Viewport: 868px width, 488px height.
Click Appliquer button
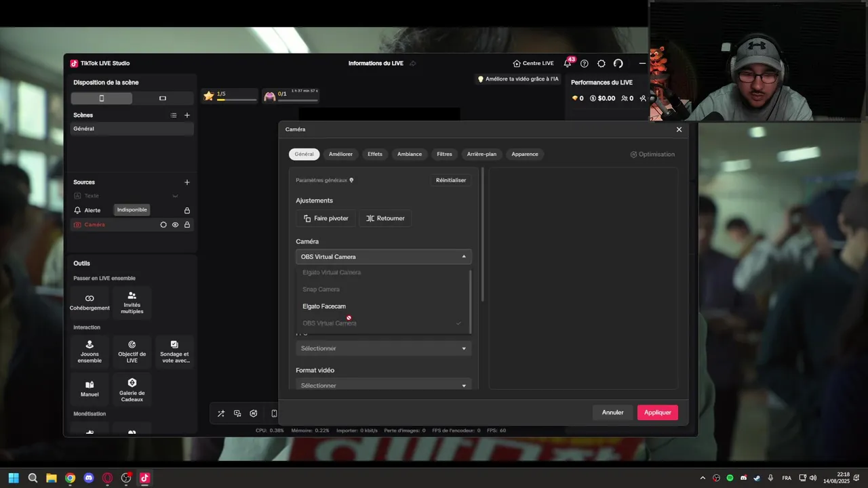(x=658, y=412)
